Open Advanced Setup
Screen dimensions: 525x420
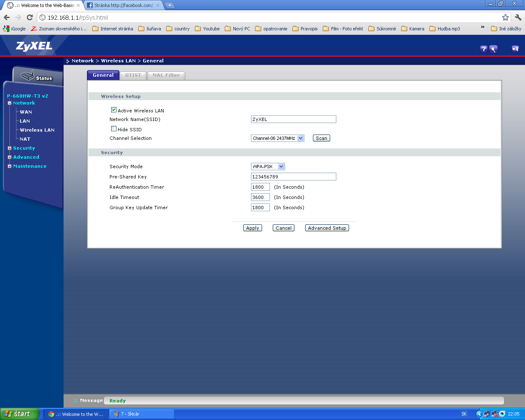[x=327, y=228]
